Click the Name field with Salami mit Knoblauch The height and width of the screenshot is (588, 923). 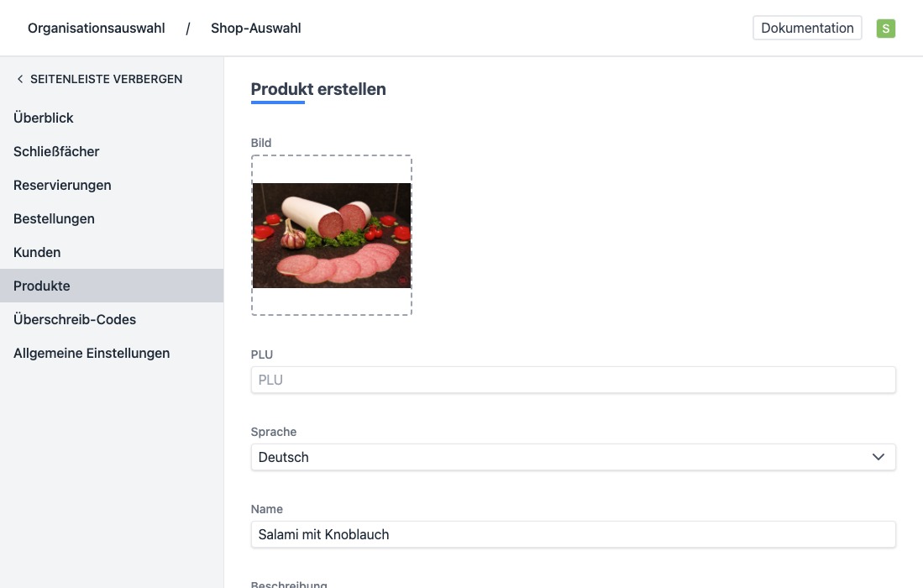tap(573, 534)
